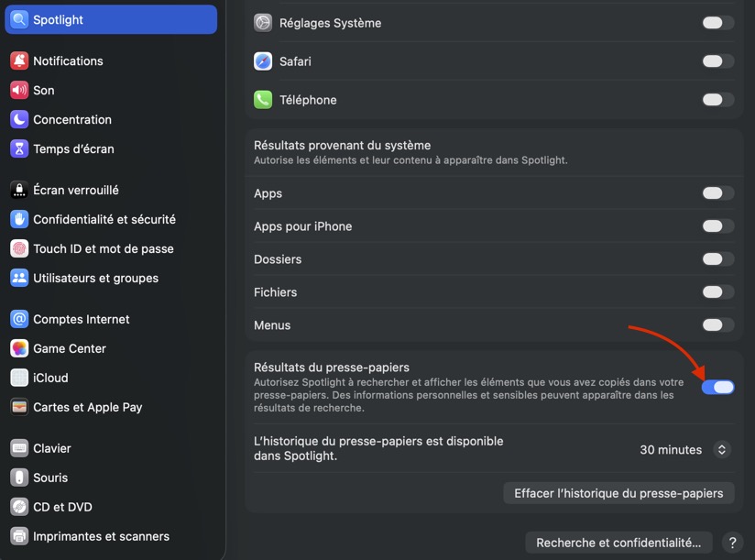The width and height of the screenshot is (755, 560).
Task: Select the Concentration moon icon
Action: pyautogui.click(x=19, y=120)
